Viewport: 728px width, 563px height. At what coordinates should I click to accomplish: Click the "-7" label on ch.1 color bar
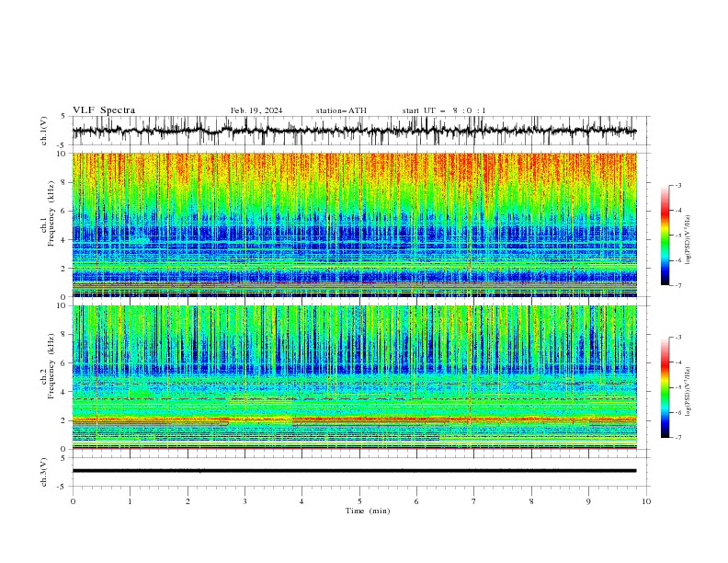678,285
